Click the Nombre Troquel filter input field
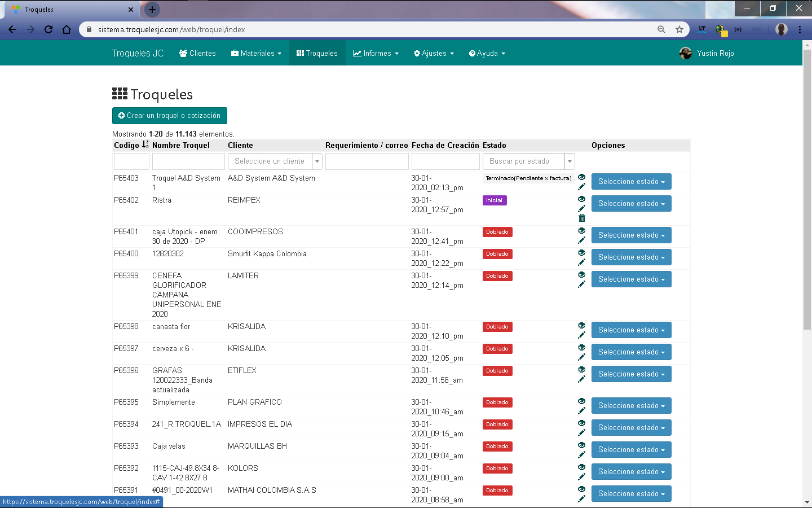812x508 pixels. tap(188, 161)
